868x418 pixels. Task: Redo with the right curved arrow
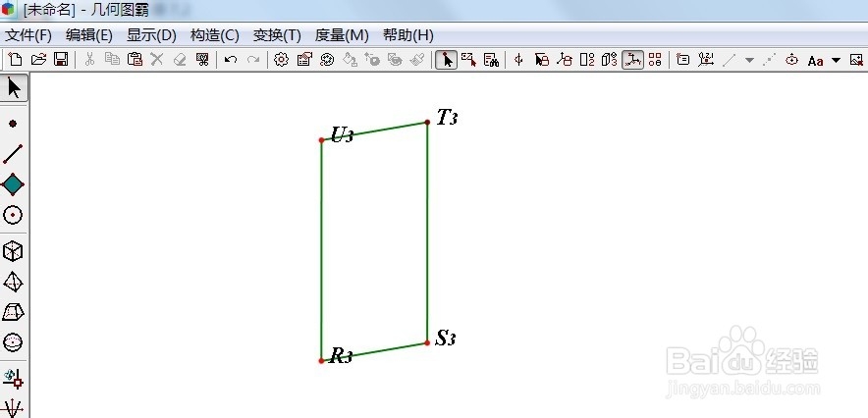[253, 59]
